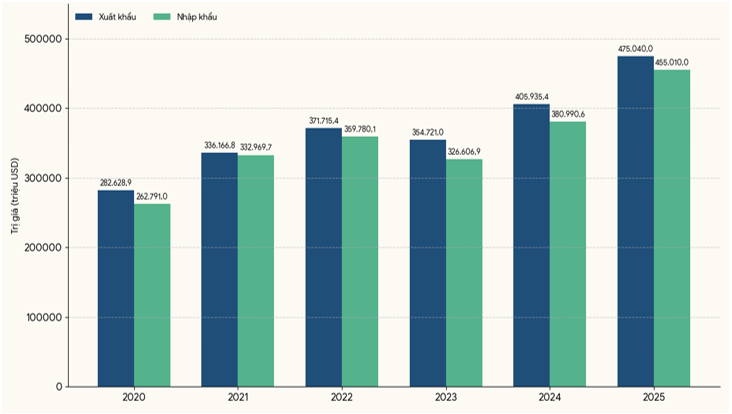
Task: Select the 2024 import bar
Action: [568, 254]
